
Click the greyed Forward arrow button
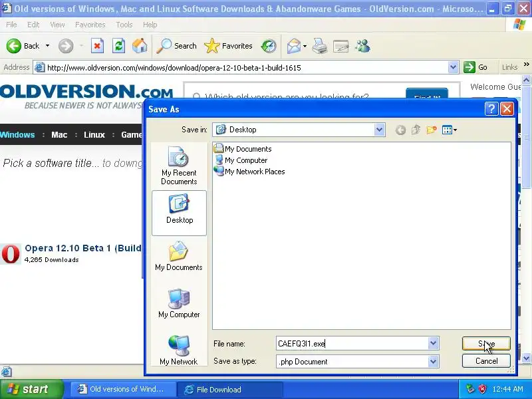[66, 46]
